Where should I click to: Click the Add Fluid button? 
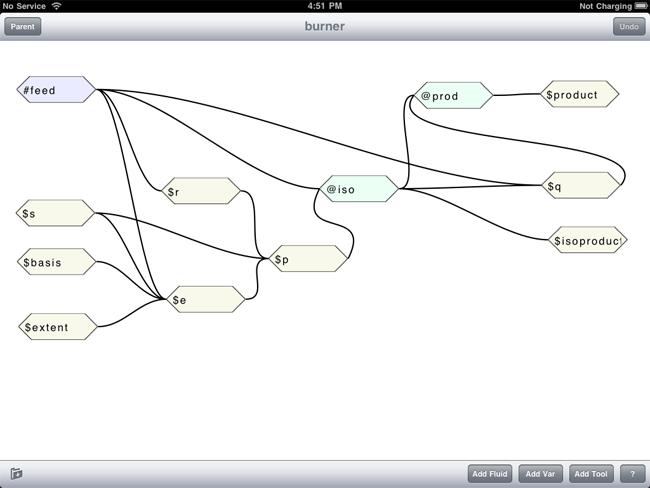tap(490, 474)
